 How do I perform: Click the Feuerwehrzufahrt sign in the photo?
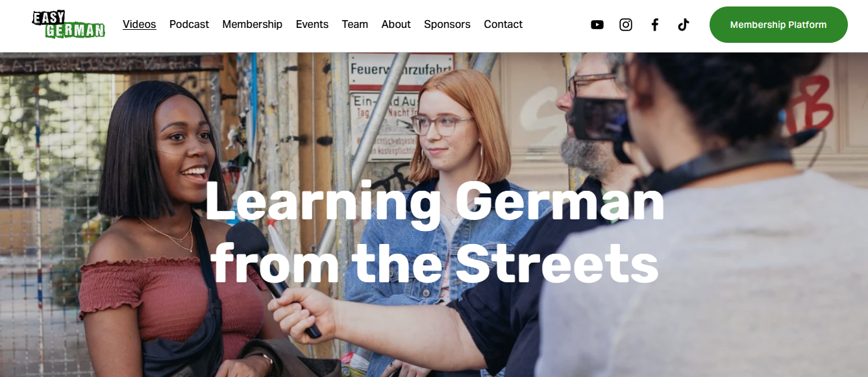tap(401, 71)
